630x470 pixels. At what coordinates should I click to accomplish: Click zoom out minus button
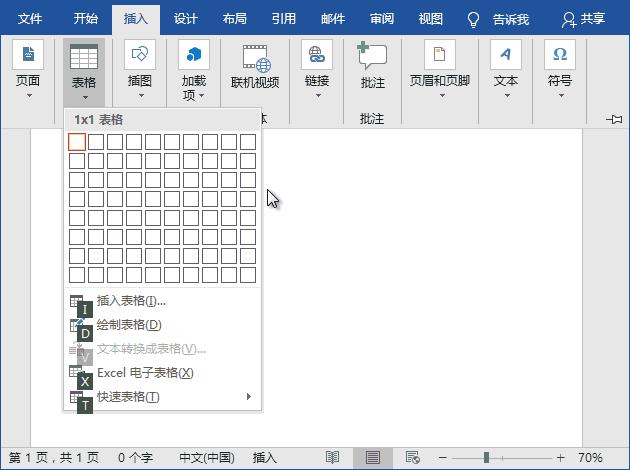point(442,458)
